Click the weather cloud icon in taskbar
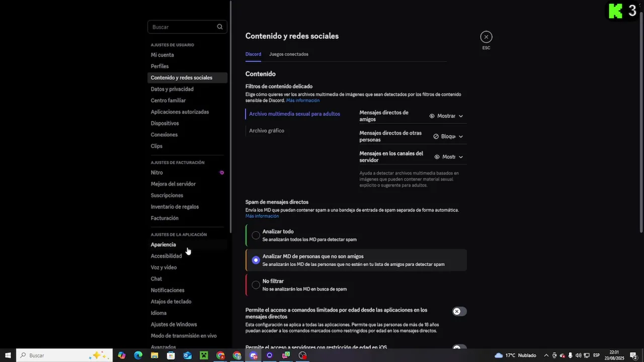The height and width of the screenshot is (362, 644). pyautogui.click(x=499, y=355)
